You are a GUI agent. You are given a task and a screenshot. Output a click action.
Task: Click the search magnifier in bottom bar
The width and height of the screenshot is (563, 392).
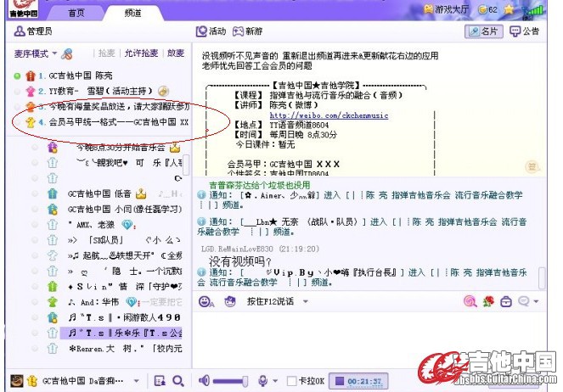click(178, 381)
